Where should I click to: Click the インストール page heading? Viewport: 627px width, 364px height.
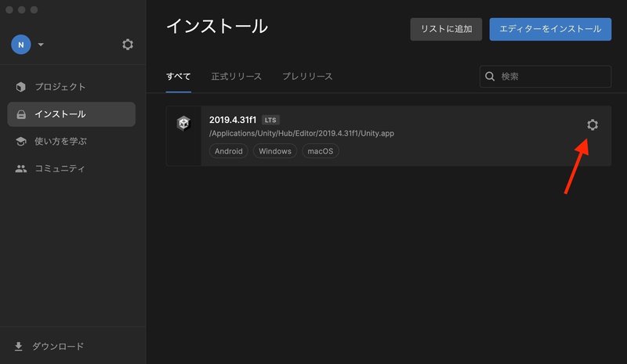coord(217,27)
